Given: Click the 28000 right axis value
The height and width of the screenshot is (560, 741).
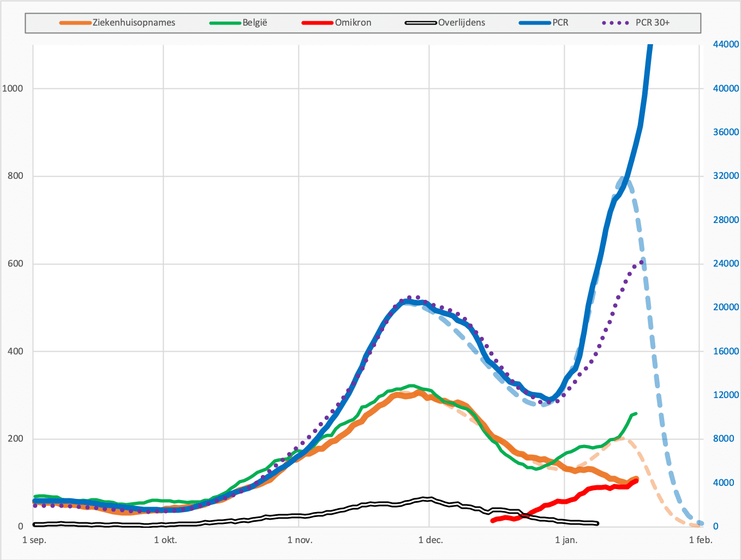Looking at the screenshot, I should (x=726, y=220).
